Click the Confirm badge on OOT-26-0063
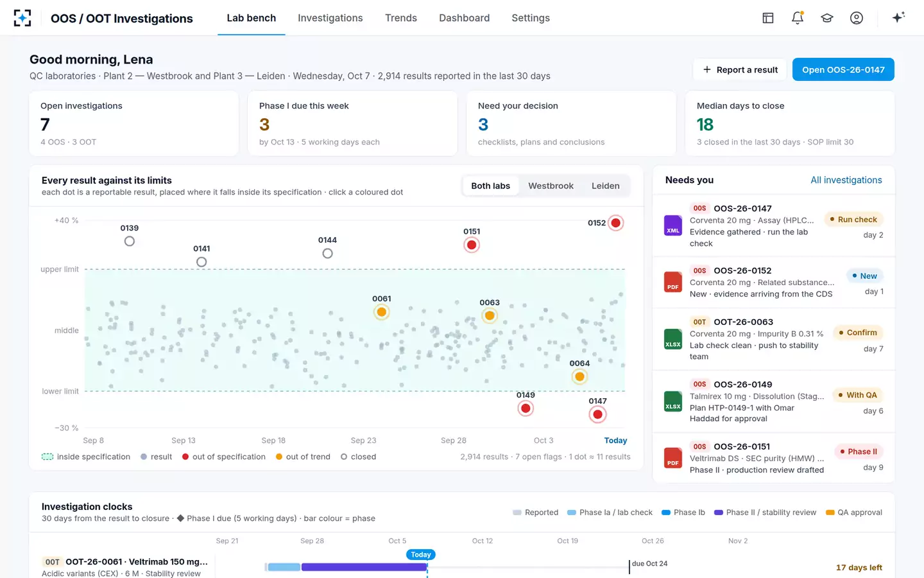Screen dimensions: 924x578 pos(858,333)
